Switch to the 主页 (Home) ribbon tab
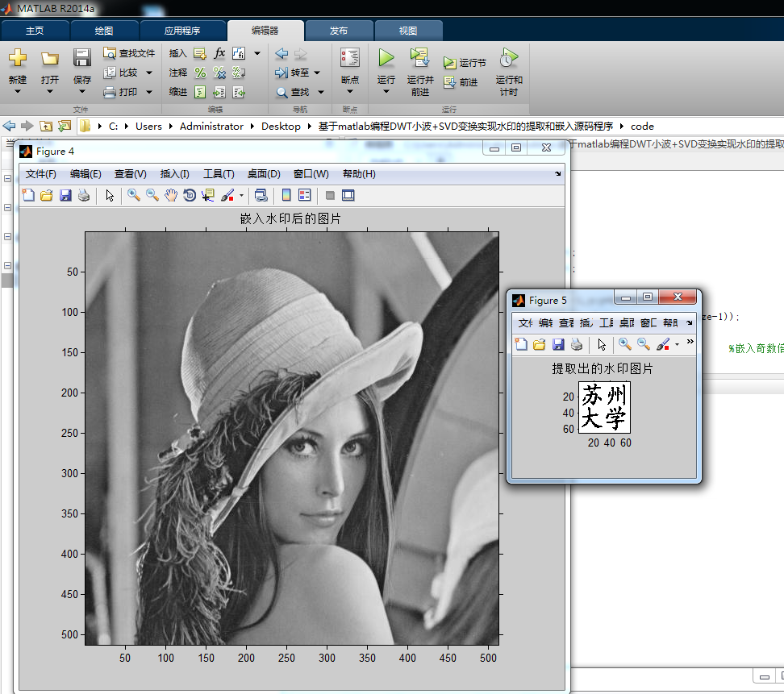 pos(35,31)
